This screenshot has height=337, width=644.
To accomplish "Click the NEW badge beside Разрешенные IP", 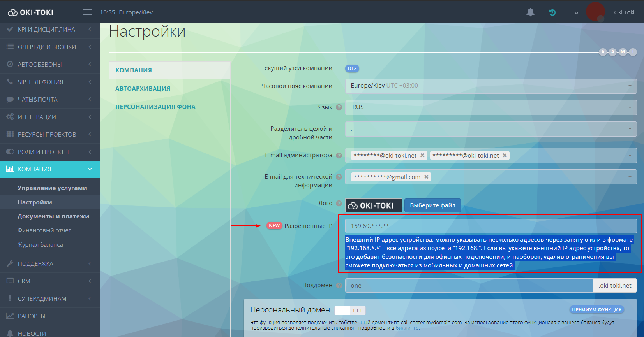I will click(274, 226).
